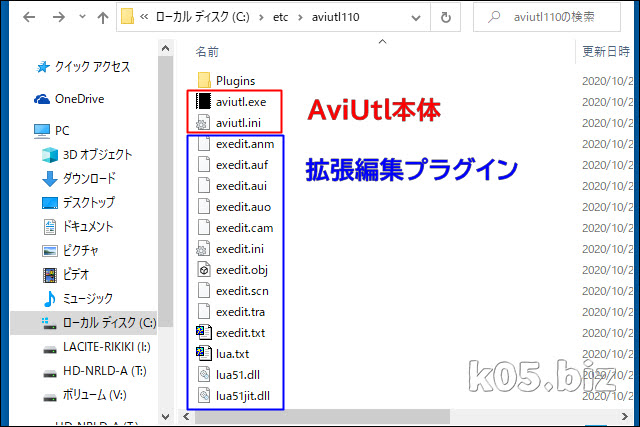The width and height of the screenshot is (640, 427).
Task: Open ボリューム (V:) drive in sidebar
Action: 95,395
